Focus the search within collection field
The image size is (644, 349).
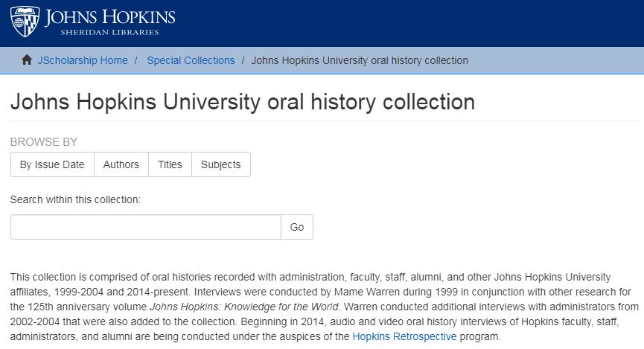tap(146, 227)
